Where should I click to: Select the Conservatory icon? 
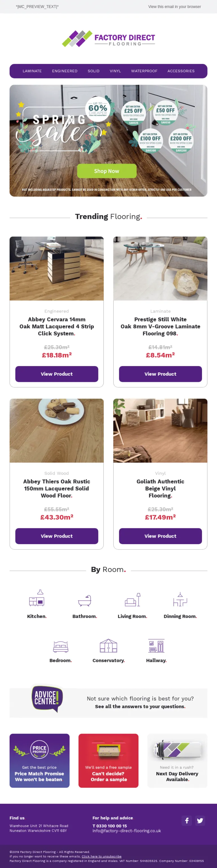pyautogui.click(x=108, y=645)
